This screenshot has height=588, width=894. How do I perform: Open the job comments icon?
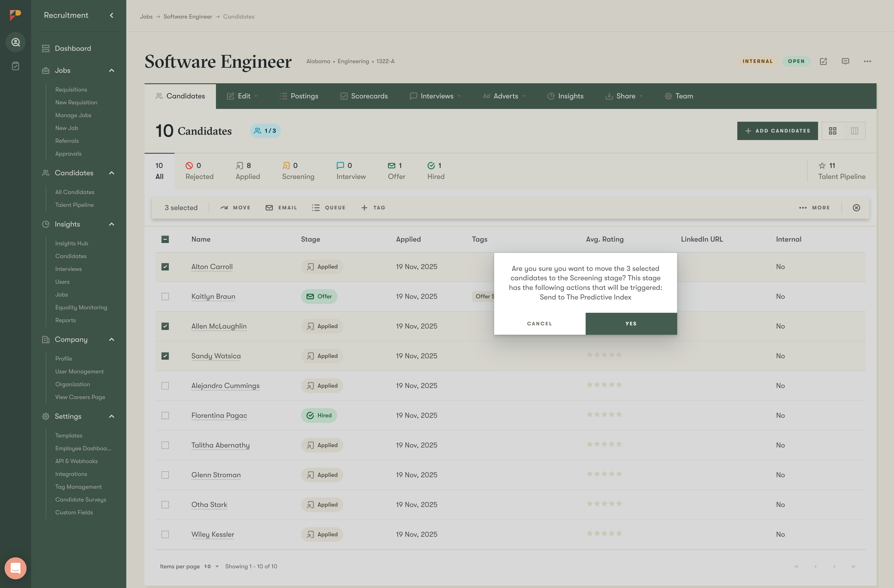(845, 61)
